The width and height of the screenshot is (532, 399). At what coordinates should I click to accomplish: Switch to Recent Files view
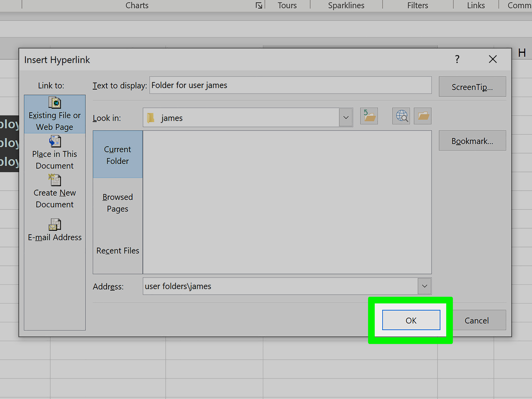pyautogui.click(x=118, y=251)
